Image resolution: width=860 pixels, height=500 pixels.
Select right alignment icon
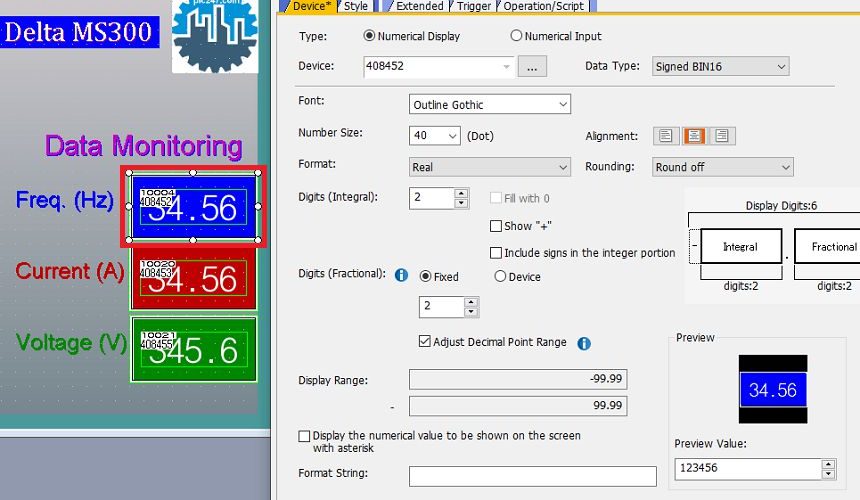[x=722, y=136]
